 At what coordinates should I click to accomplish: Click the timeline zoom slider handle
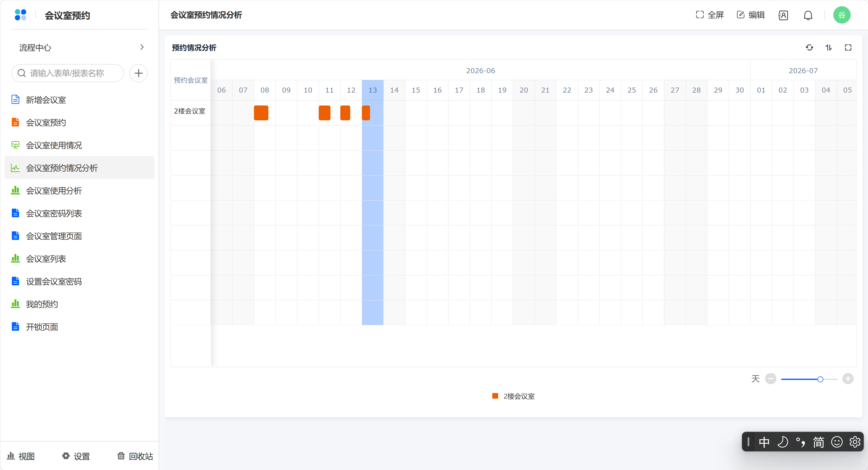point(820,379)
